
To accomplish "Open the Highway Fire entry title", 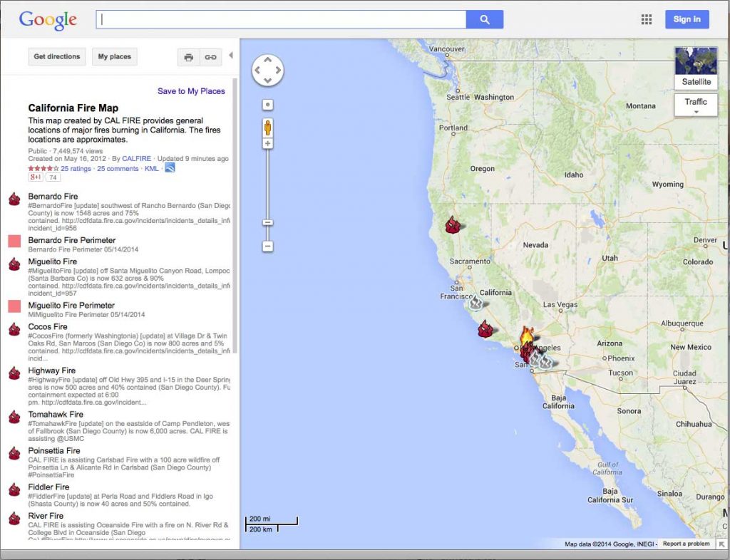I will (51, 370).
